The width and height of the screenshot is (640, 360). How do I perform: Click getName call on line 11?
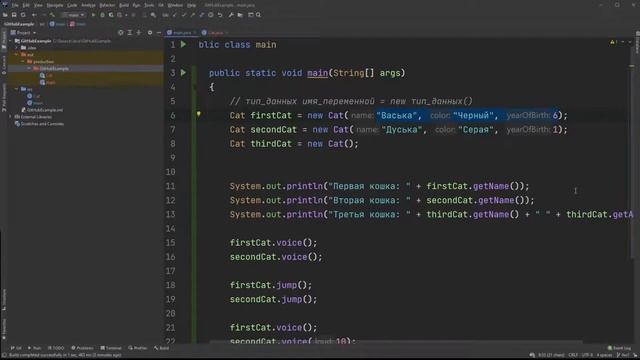(x=491, y=186)
